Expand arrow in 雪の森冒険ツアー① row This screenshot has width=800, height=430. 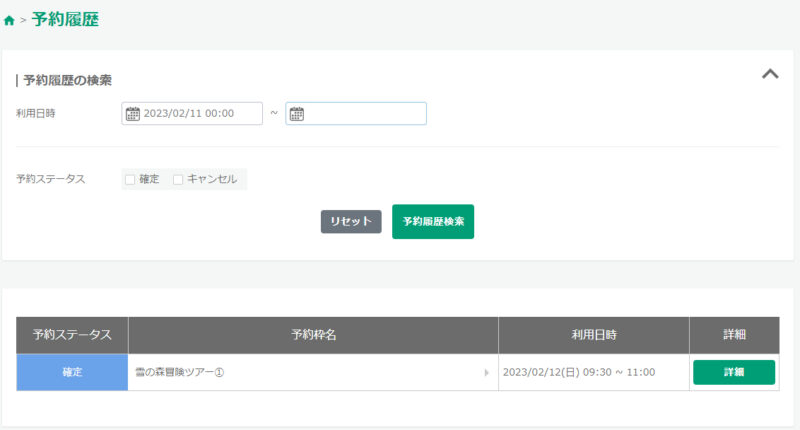pyautogui.click(x=486, y=373)
